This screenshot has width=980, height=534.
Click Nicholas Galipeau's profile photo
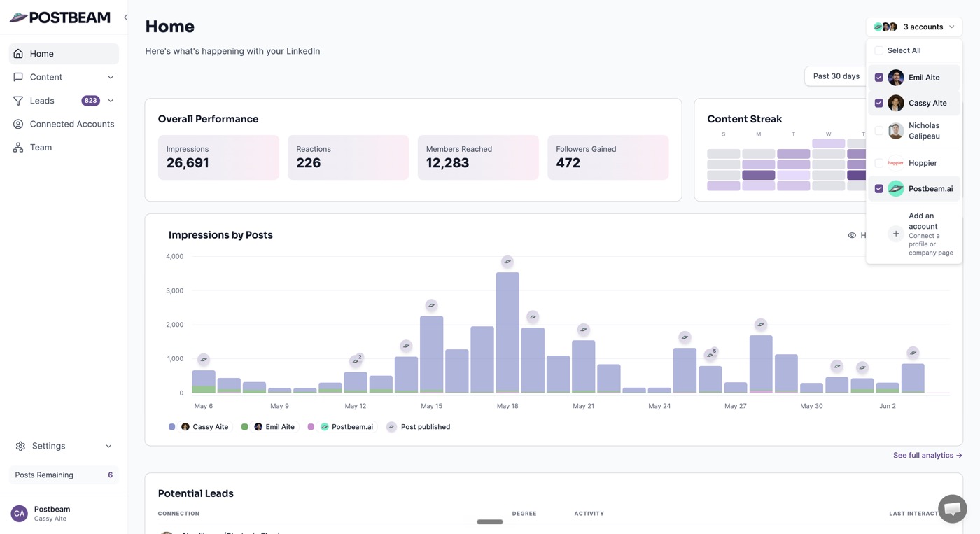(x=896, y=131)
